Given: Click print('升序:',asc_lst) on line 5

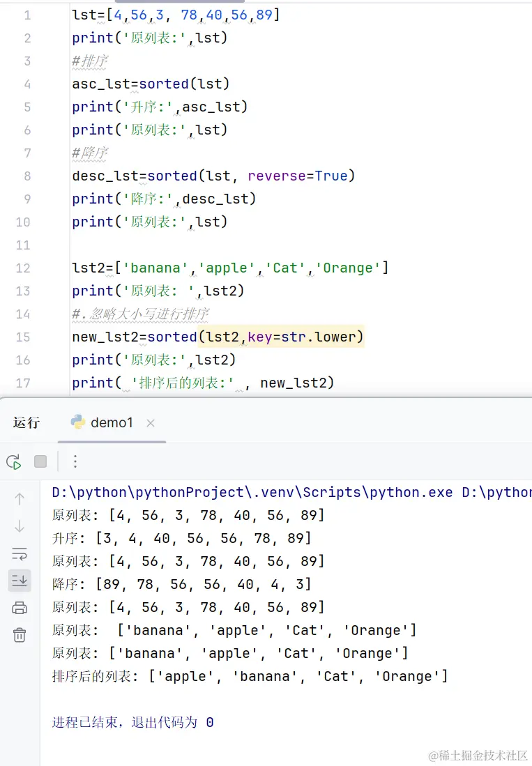Looking at the screenshot, I should (x=160, y=107).
